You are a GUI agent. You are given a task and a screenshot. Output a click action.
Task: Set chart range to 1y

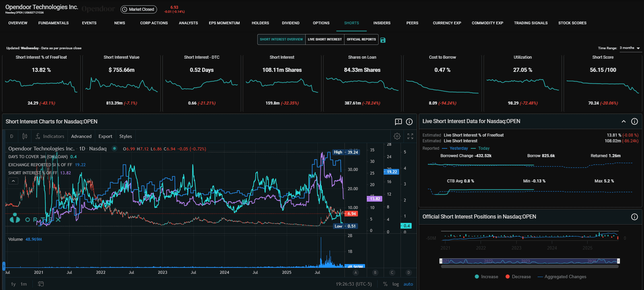[13, 284]
